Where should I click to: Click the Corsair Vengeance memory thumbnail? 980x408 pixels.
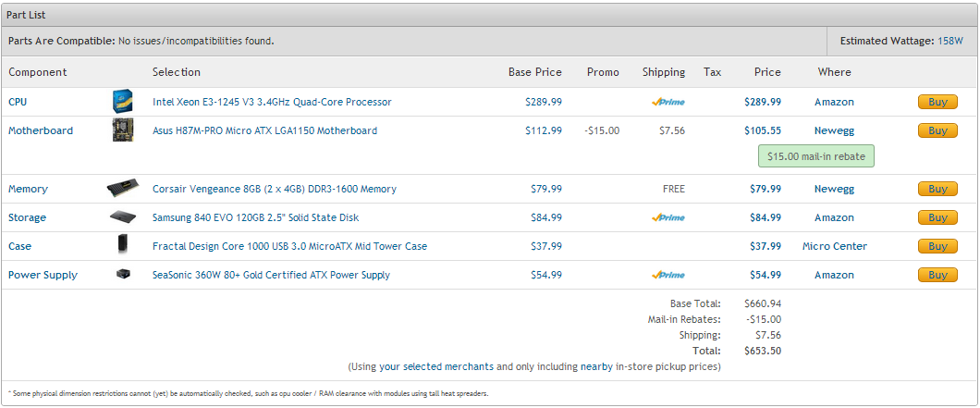point(122,189)
